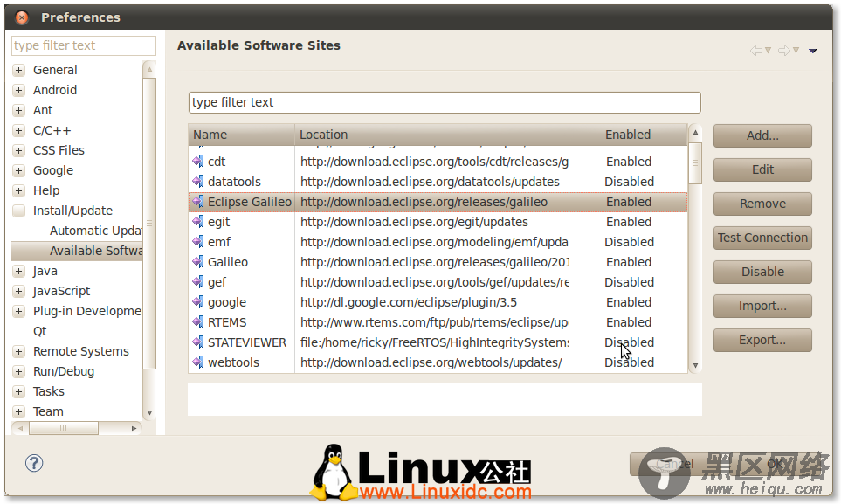Click the site table scroll up arrow

(x=695, y=132)
